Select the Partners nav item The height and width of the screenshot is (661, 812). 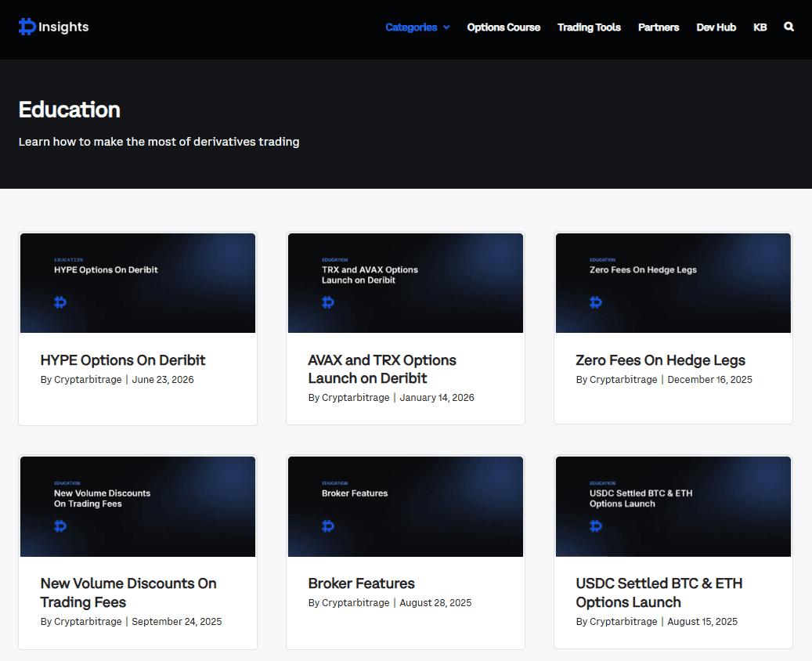(659, 27)
